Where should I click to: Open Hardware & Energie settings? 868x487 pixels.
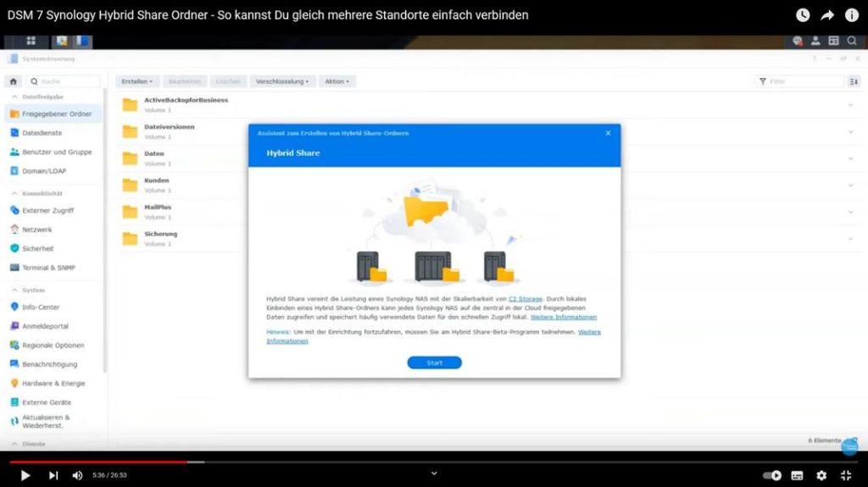pyautogui.click(x=53, y=383)
